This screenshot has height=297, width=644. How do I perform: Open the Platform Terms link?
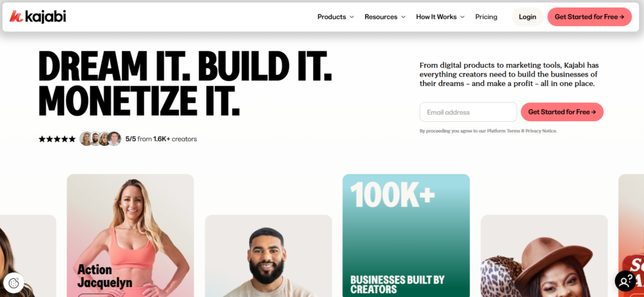(503, 131)
